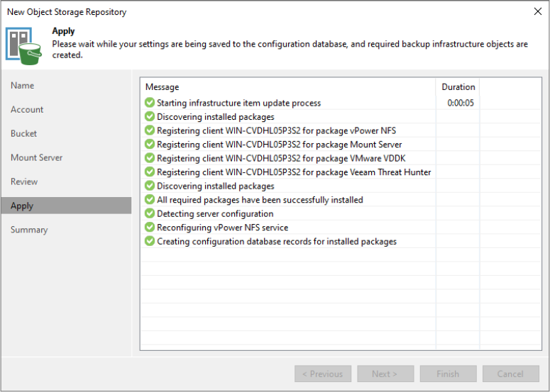Select 'Registering client ... Veeam Threat Hunter' message

pyautogui.click(x=294, y=172)
